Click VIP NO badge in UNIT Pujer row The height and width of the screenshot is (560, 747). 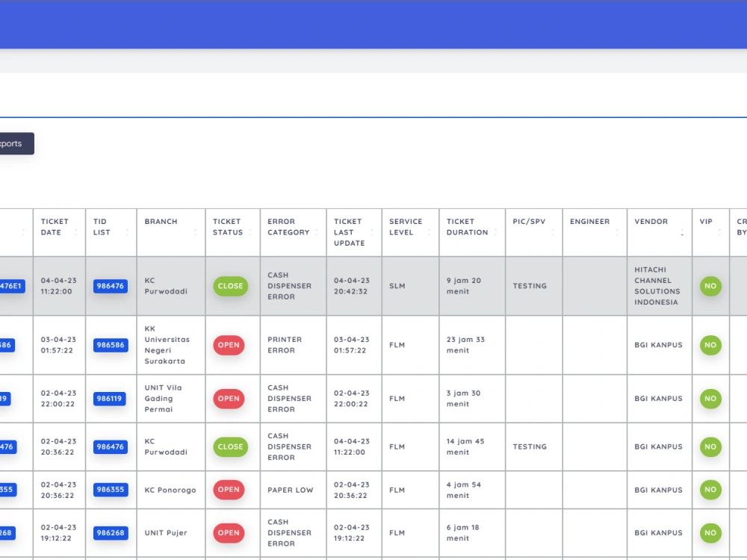tap(710, 533)
